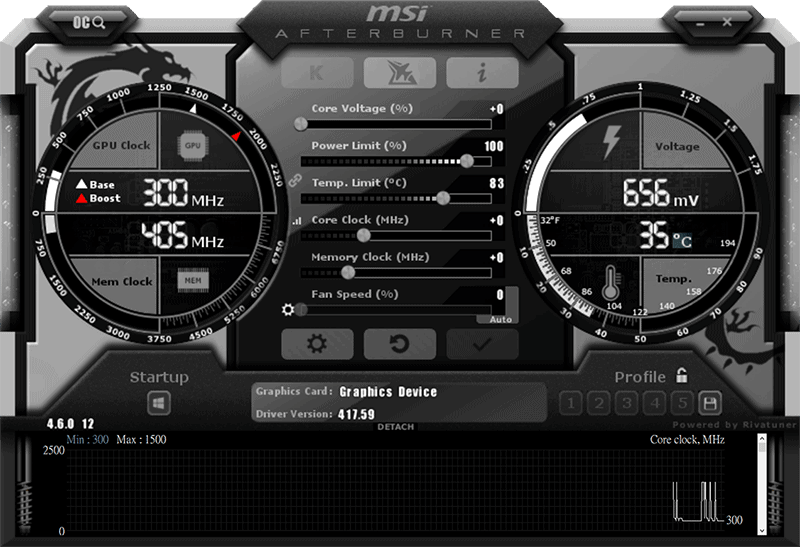Click the Core Voltage +0 value field
The height and width of the screenshot is (547, 800).
pos(496,109)
